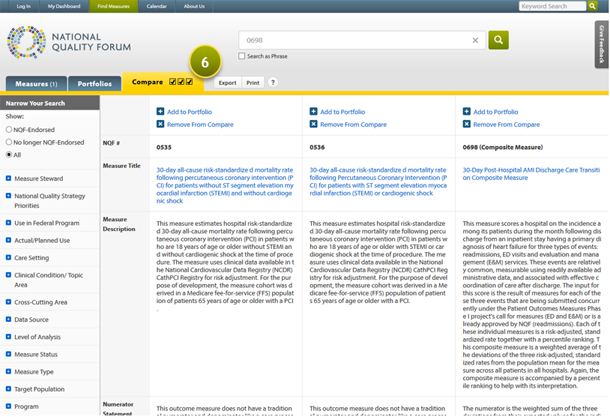The height and width of the screenshot is (417, 610).
Task: Open measure title link for 0536 with STEMI
Action: [x=378, y=181]
